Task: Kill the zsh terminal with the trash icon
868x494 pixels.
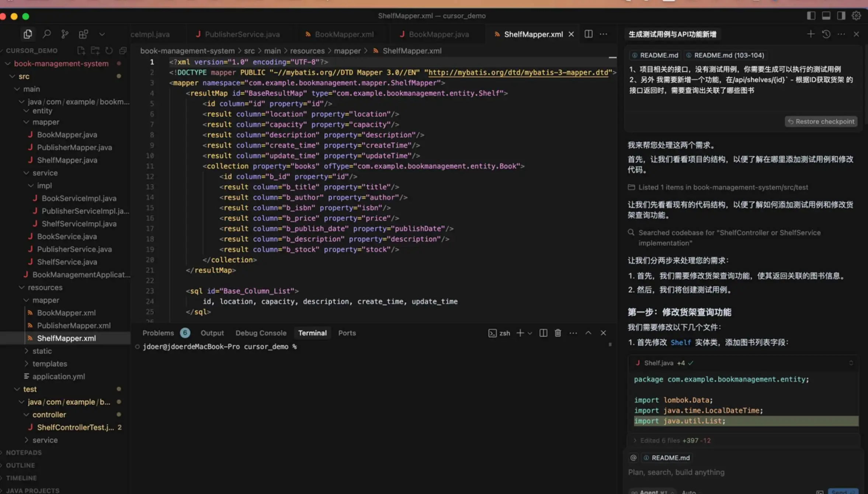Action: click(558, 333)
